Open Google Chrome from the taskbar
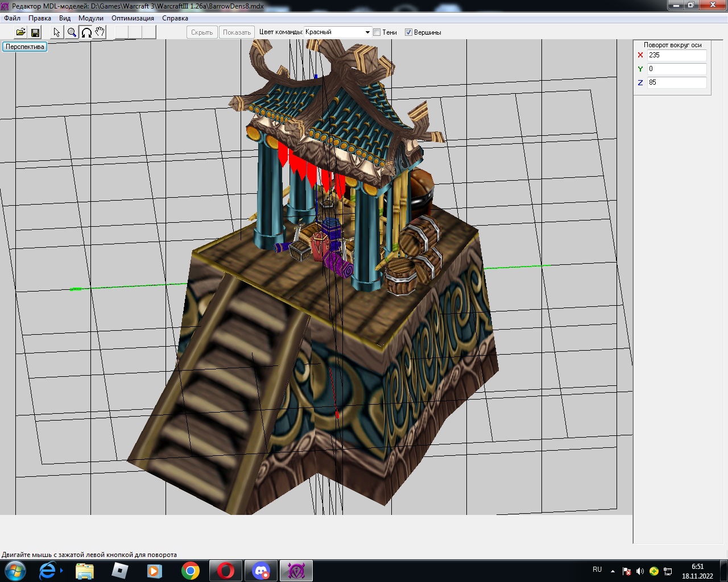This screenshot has width=728, height=582. pos(191,570)
